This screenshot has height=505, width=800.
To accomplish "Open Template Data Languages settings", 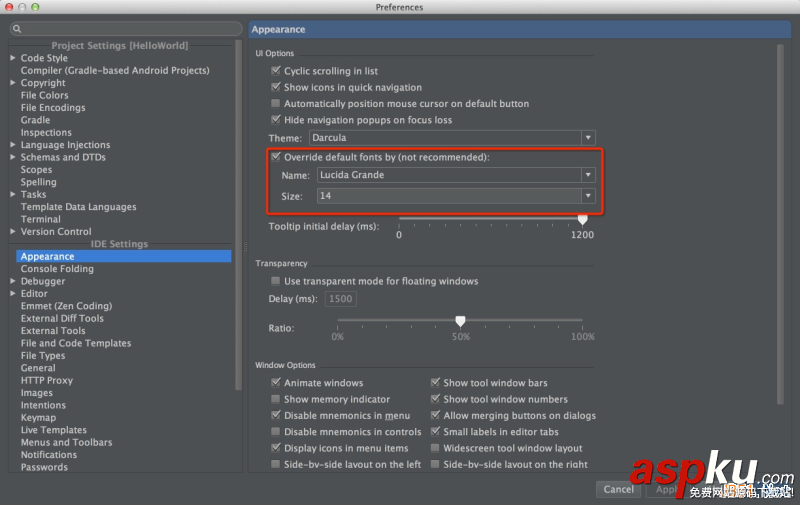I will pyautogui.click(x=78, y=207).
